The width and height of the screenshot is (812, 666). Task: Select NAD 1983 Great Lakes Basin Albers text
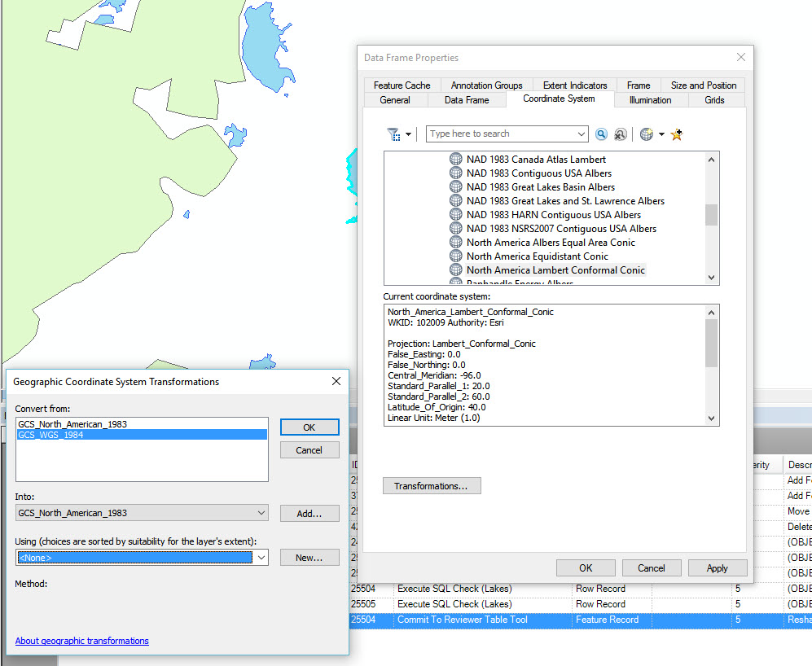[x=541, y=187]
